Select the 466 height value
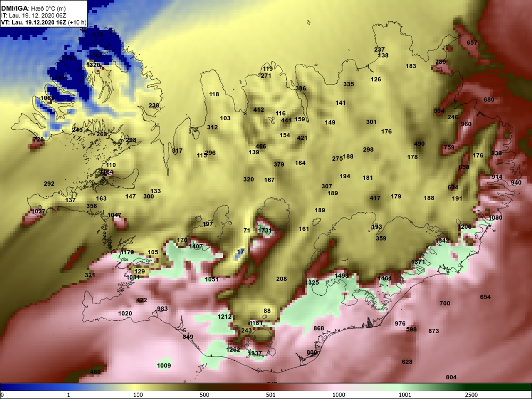This screenshot has width=532, height=399. 261,146
